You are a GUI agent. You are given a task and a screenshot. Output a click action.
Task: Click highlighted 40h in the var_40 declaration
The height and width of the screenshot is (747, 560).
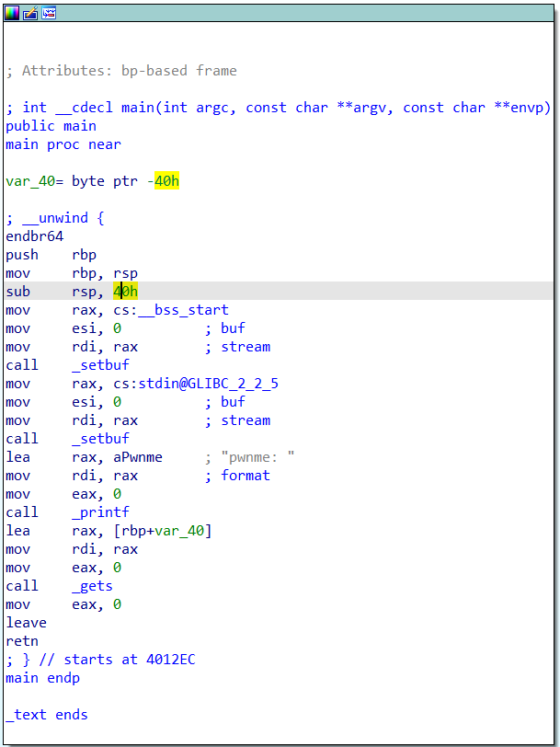click(166, 181)
